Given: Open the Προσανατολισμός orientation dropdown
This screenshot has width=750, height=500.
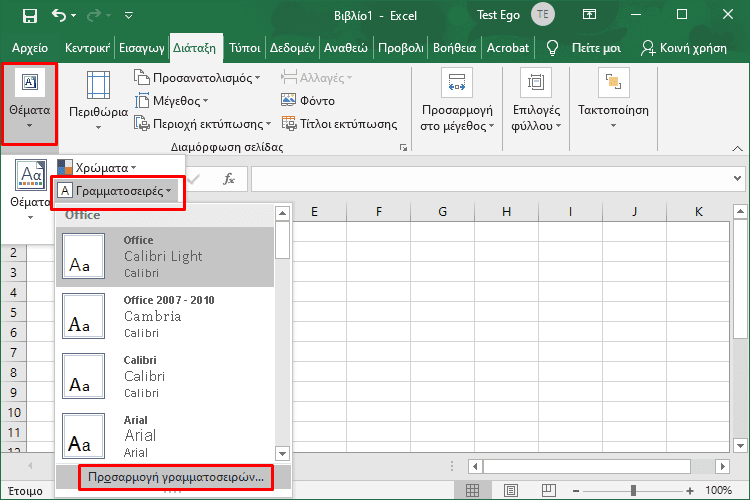Looking at the screenshot, I should point(197,78).
